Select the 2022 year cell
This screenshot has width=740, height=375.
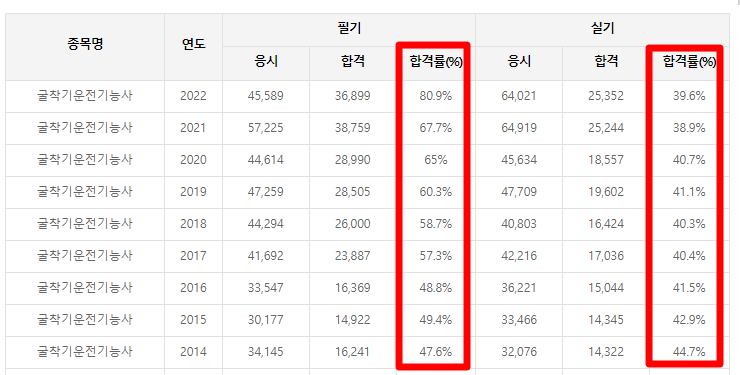click(193, 96)
